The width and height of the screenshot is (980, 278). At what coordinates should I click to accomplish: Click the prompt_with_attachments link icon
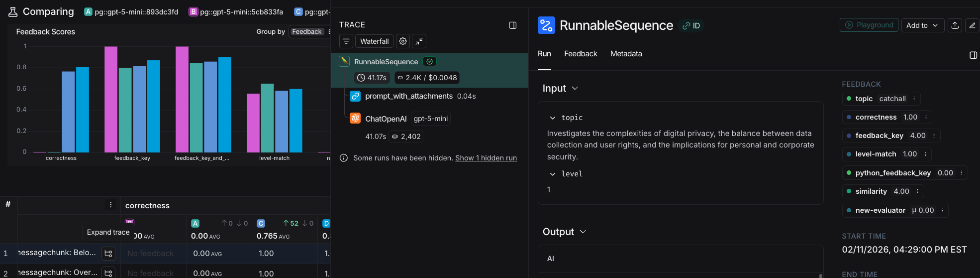[355, 96]
